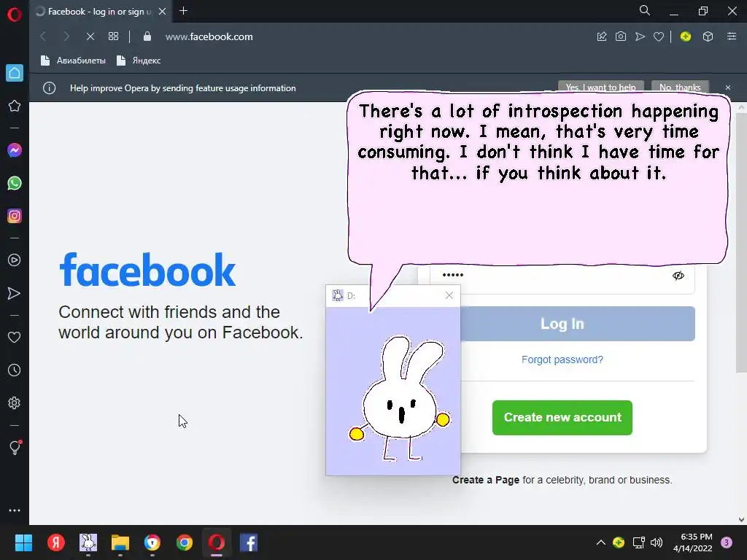This screenshot has width=747, height=560.
Task: Open sidebar setup three dots
Action: click(15, 510)
